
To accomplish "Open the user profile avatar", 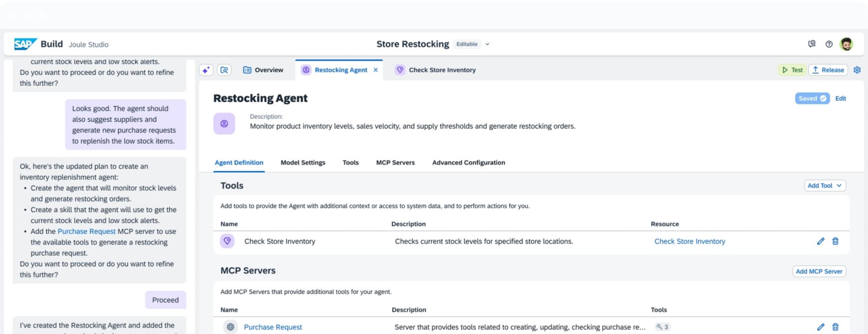I will [846, 44].
